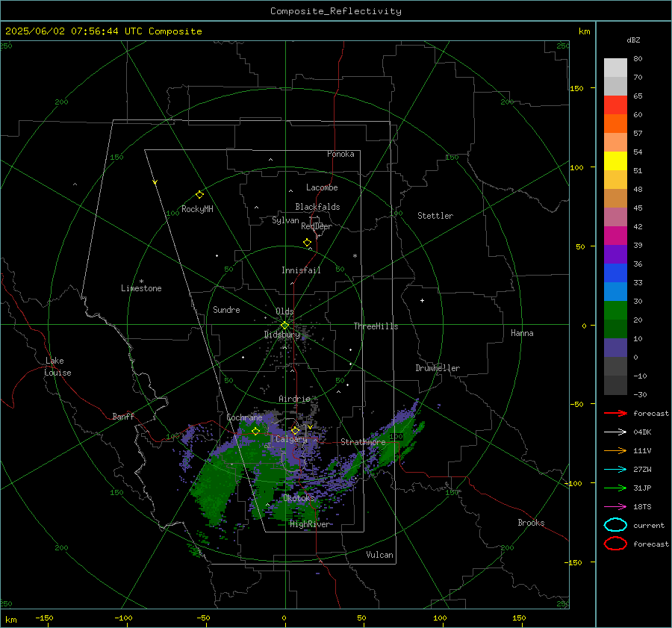Click the yellow diamond marker above Calgary
The height and width of the screenshot is (628, 672).
pos(295,430)
